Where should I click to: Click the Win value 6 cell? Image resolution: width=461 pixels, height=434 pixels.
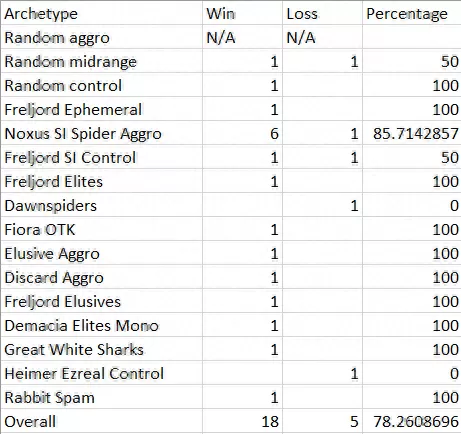(242, 133)
